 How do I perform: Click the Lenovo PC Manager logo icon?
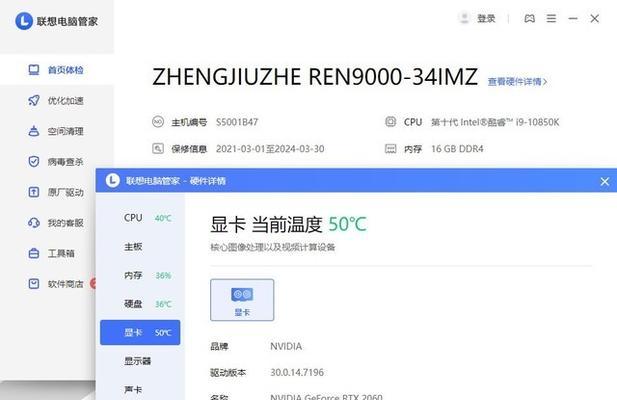point(24,21)
